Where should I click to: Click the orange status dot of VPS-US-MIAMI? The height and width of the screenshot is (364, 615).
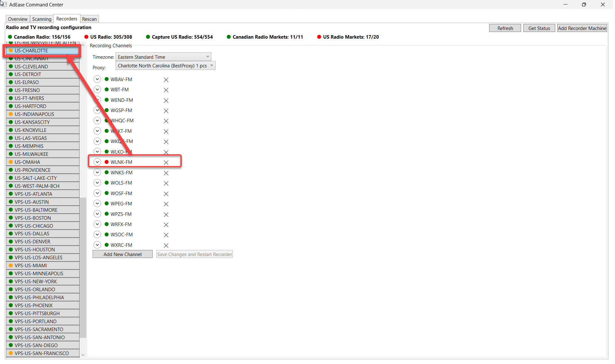click(11, 265)
